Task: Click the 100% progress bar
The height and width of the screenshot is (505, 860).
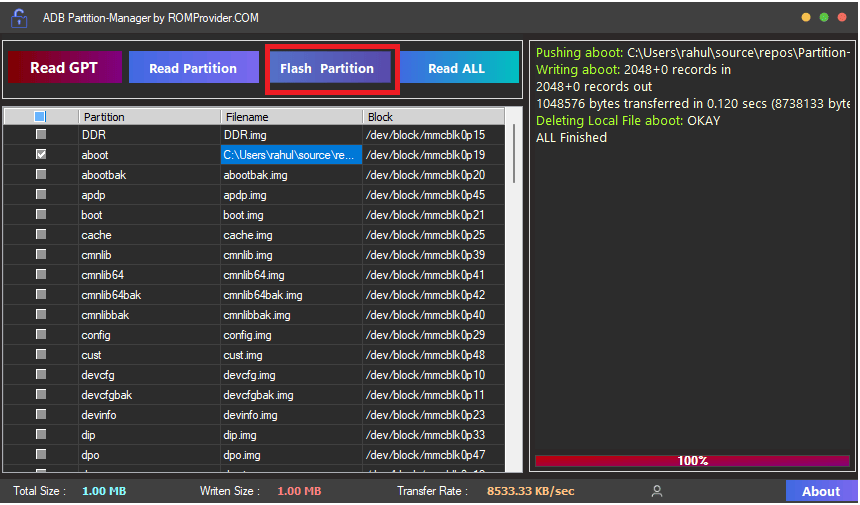Action: (x=692, y=461)
